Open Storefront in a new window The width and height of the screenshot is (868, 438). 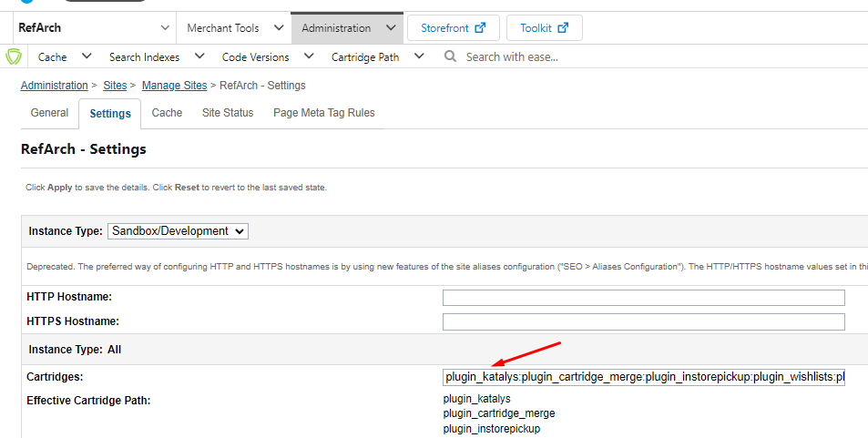pyautogui.click(x=453, y=28)
